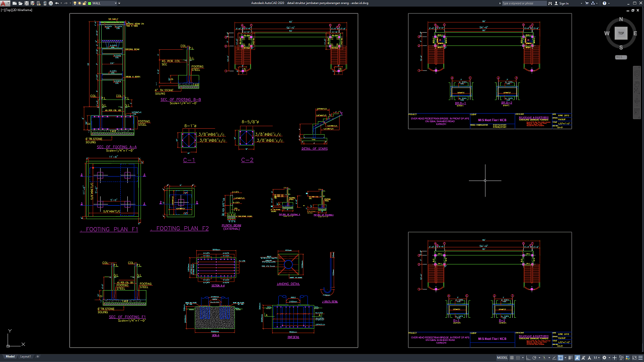
Task: Open the [2D Wireframe] visual style menu
Action: (x=23, y=10)
